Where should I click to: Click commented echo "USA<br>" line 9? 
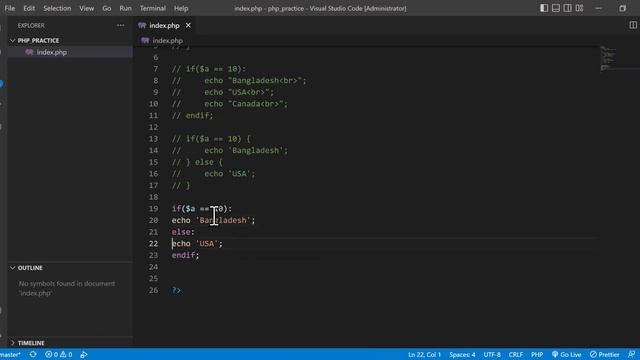pos(239,92)
